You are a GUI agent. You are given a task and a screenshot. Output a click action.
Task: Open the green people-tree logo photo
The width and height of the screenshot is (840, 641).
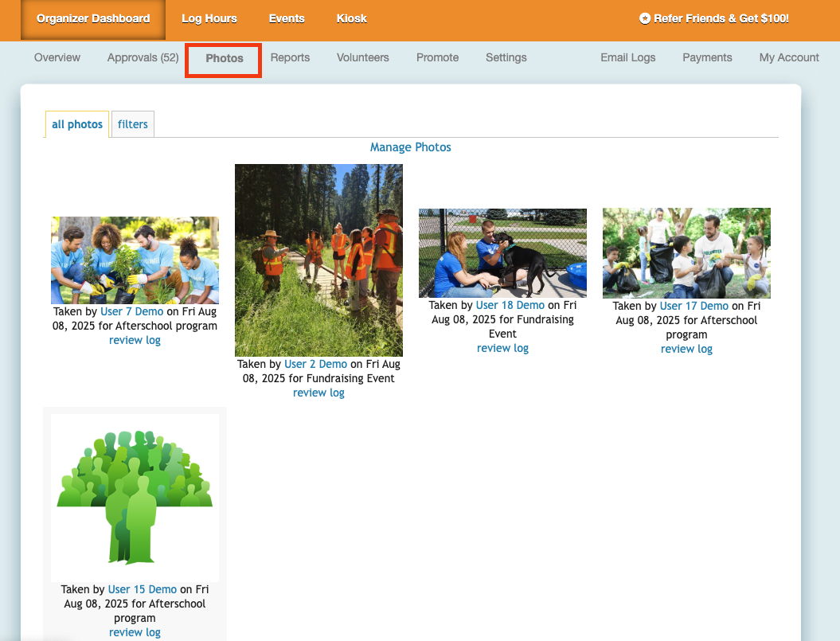pyautogui.click(x=135, y=498)
